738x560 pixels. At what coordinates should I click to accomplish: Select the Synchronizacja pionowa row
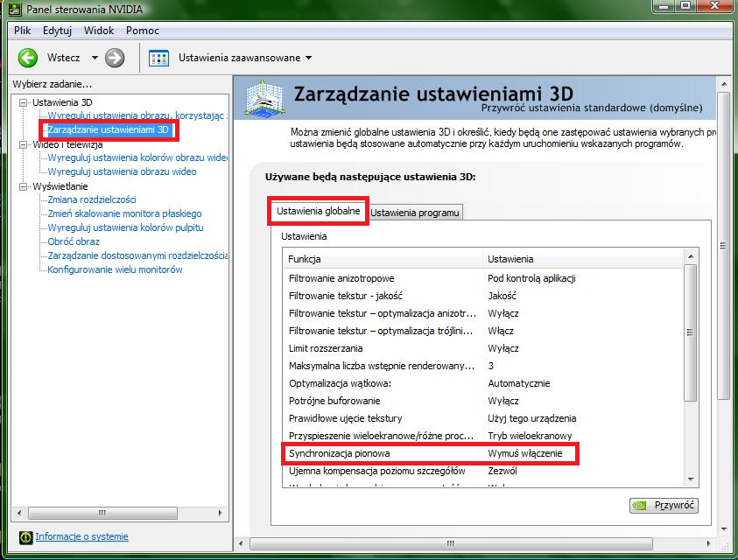coord(483,453)
